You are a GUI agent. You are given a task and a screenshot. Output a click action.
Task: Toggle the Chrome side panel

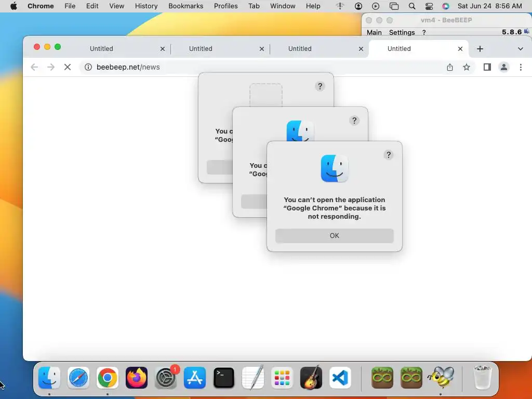pyautogui.click(x=487, y=67)
